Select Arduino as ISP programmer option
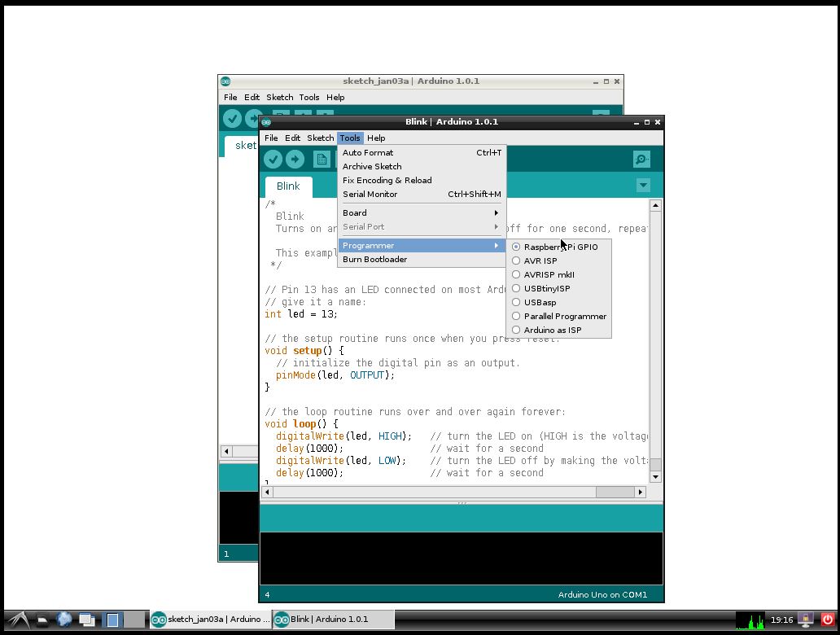840x635 pixels. coord(558,331)
